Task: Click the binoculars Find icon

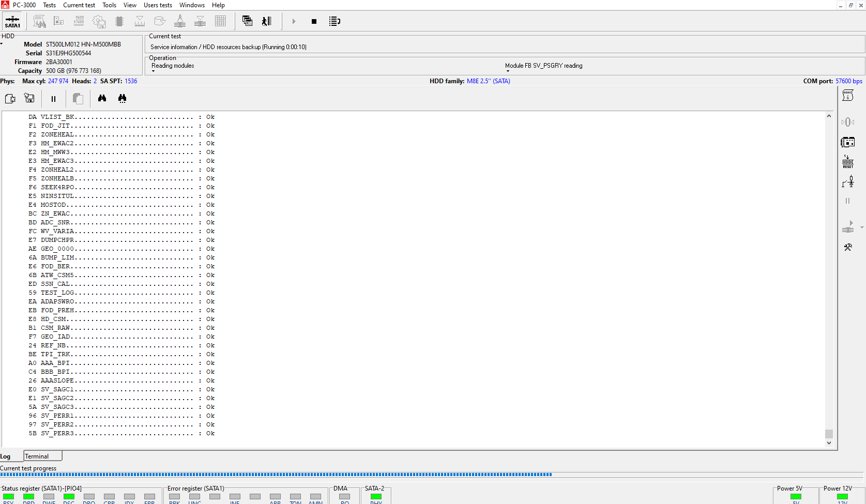Action: point(102,98)
